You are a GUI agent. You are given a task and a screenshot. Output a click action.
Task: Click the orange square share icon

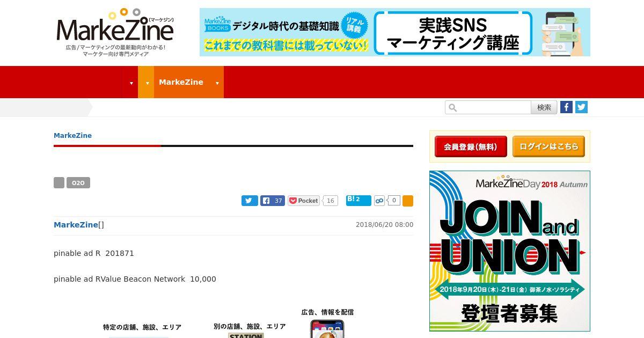pyautogui.click(x=408, y=201)
